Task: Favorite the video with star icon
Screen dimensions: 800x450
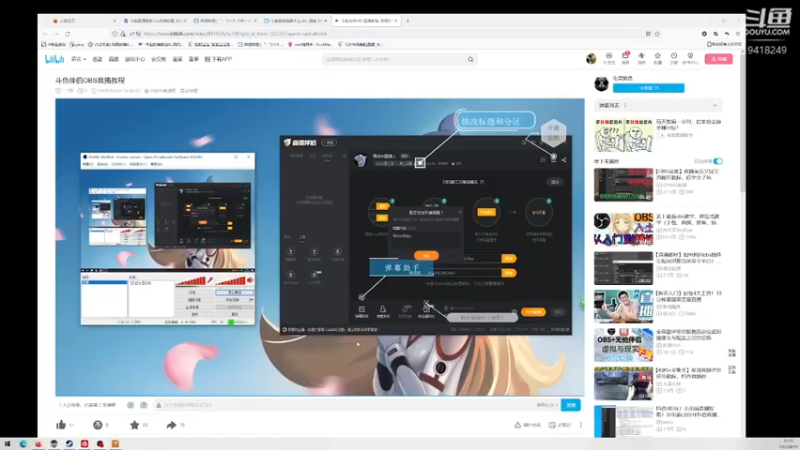Action: 134,424
